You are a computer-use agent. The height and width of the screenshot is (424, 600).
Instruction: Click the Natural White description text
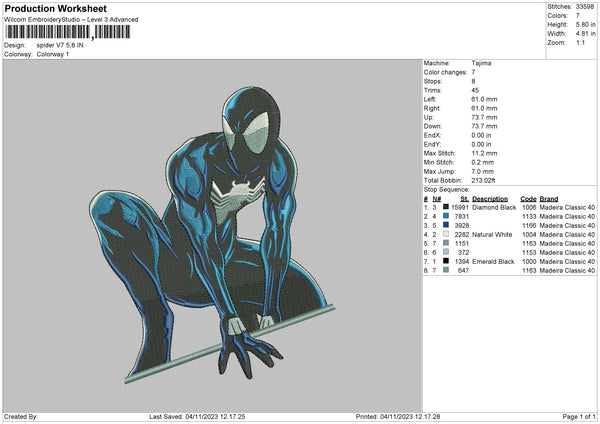[492, 235]
